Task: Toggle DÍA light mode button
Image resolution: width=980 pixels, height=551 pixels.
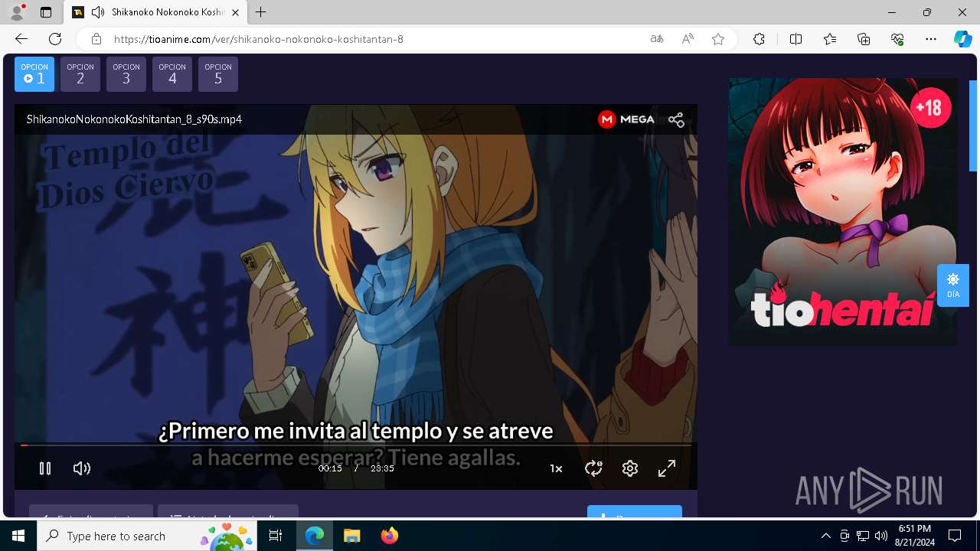Action: [x=953, y=285]
